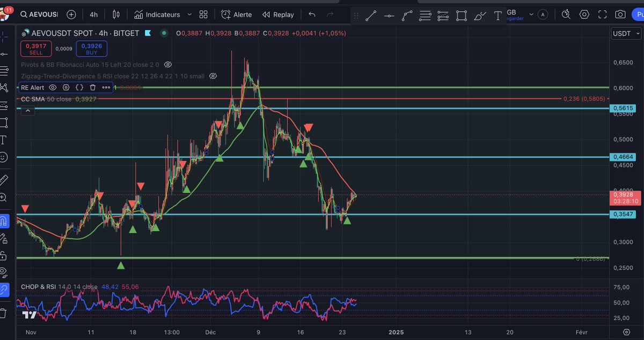Screen dimensions: 644x340
Task: Select the ruler measure tool
Action: [x=3, y=180]
